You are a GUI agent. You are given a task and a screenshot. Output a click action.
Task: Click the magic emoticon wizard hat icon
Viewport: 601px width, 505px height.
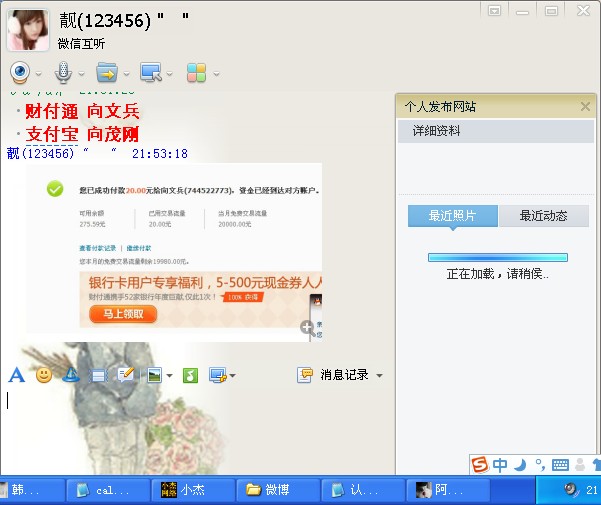click(71, 375)
